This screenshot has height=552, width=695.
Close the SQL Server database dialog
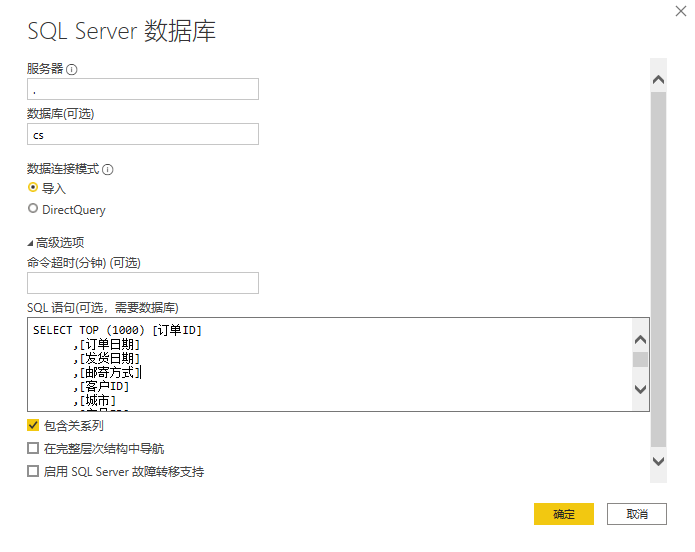click(681, 11)
